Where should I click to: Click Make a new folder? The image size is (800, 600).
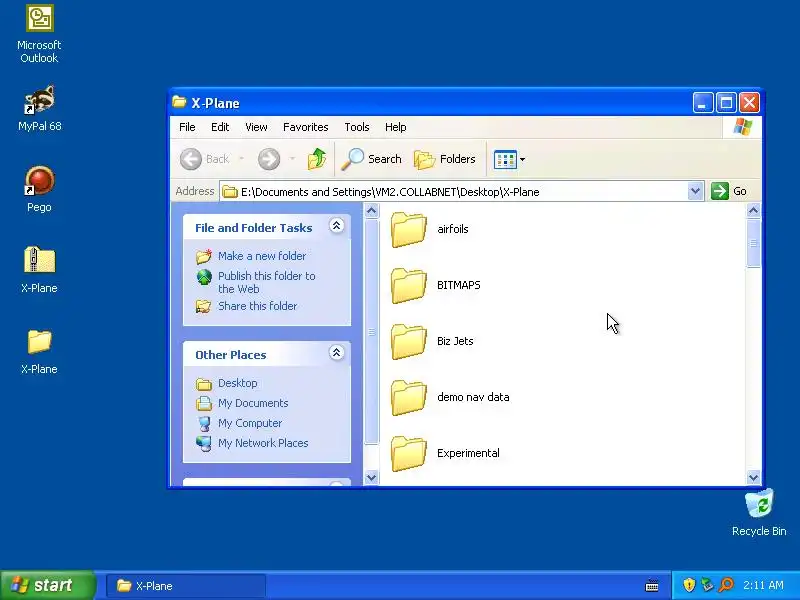(x=262, y=256)
